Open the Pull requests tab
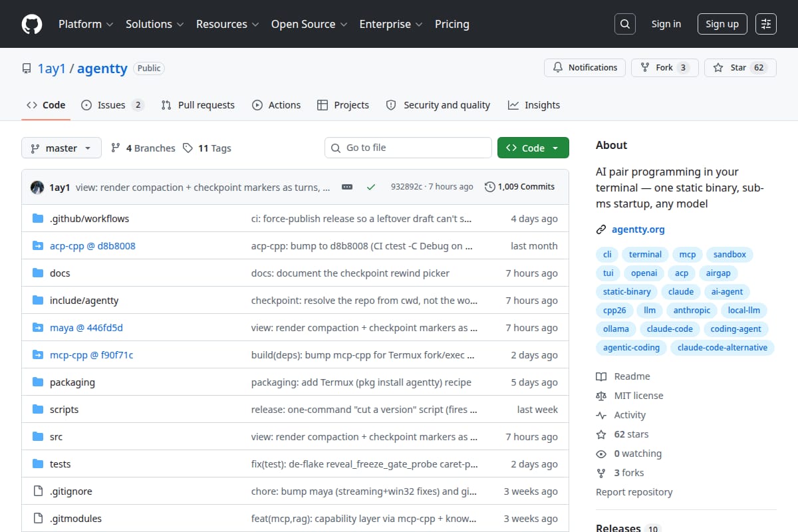The height and width of the screenshot is (532, 798). [198, 105]
